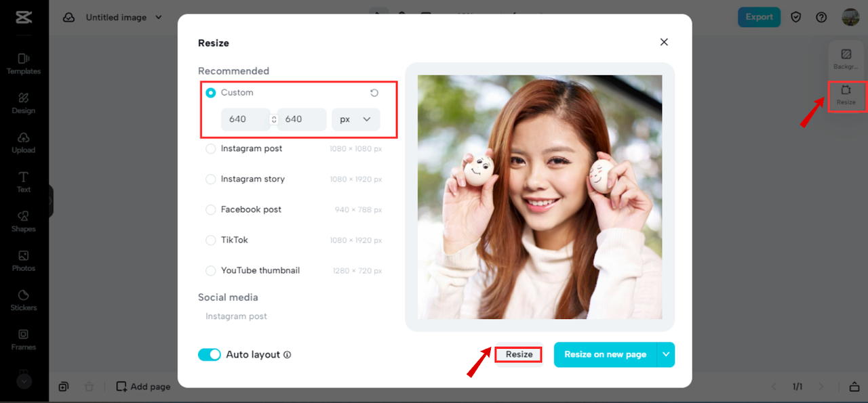Close the Resize dialog

click(664, 42)
